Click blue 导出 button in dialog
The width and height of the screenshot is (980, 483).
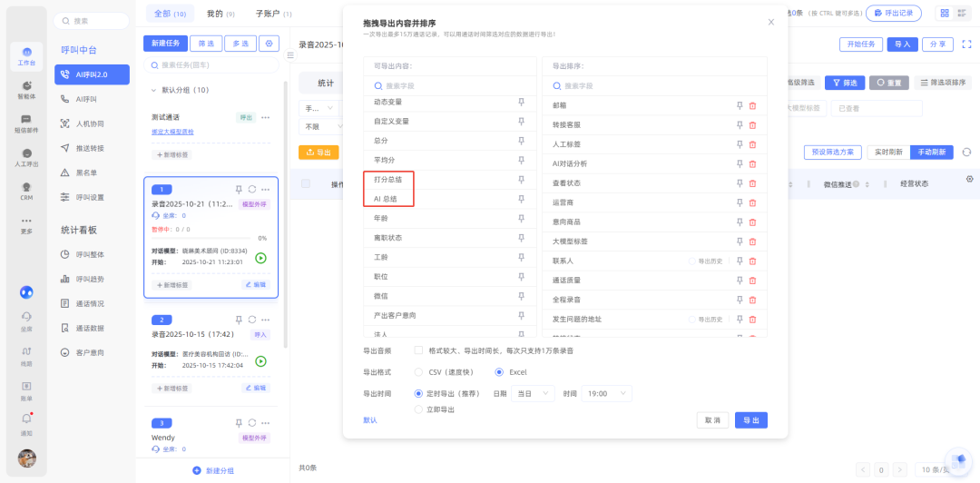[x=750, y=419]
